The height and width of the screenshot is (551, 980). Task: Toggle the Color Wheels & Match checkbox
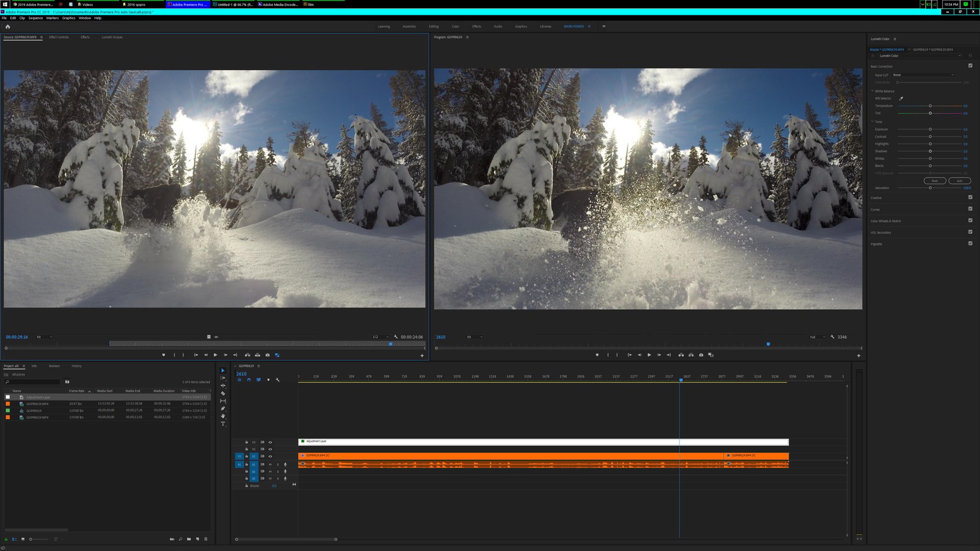(970, 221)
